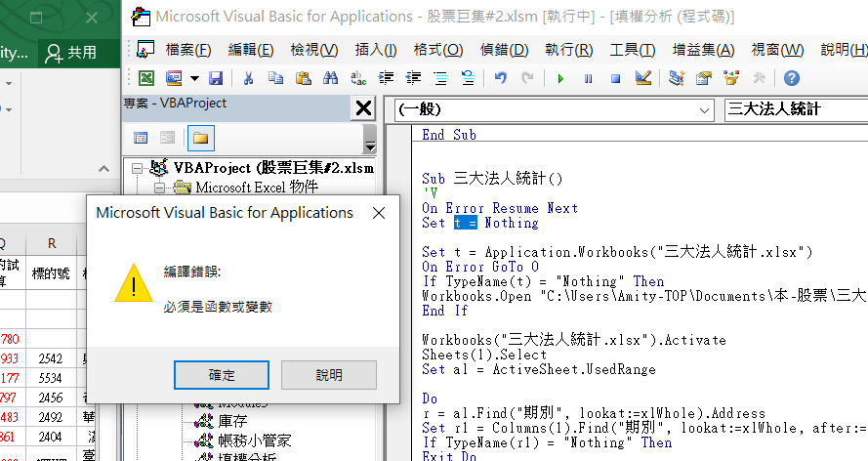This screenshot has width=868, height=461.
Task: Select the 填權分析 module in the project tree
Action: click(247, 456)
